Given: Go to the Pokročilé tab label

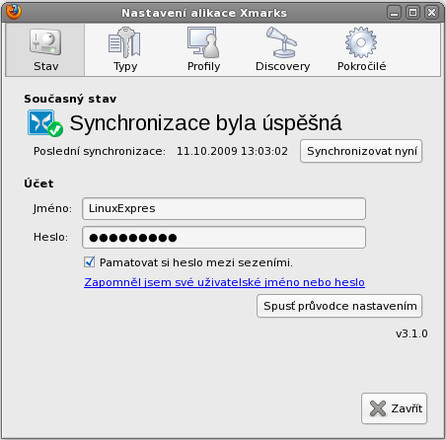Looking at the screenshot, I should tap(361, 66).
